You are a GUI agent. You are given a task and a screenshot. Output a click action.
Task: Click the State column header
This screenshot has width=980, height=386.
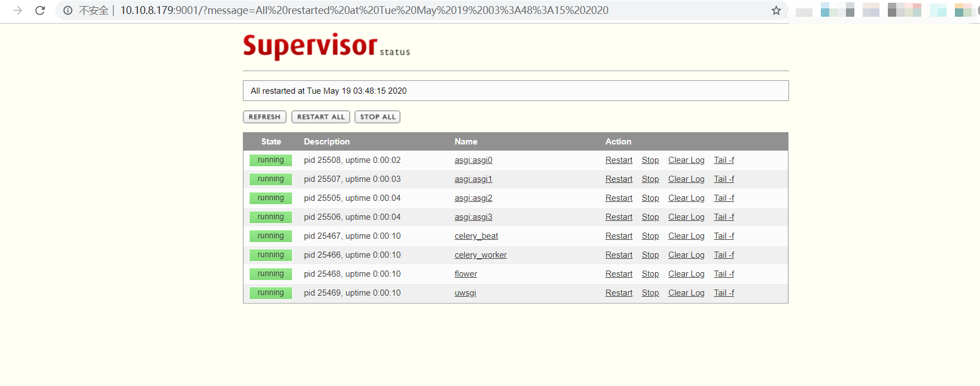point(271,142)
